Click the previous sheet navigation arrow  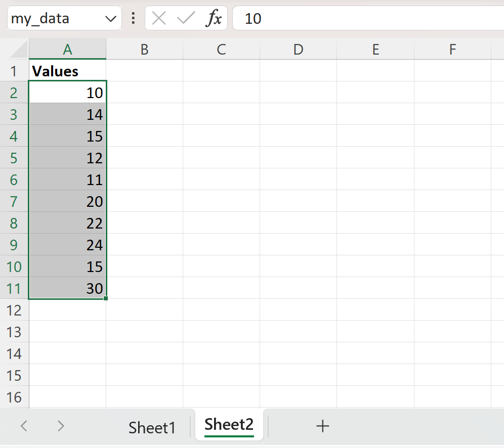tap(23, 426)
